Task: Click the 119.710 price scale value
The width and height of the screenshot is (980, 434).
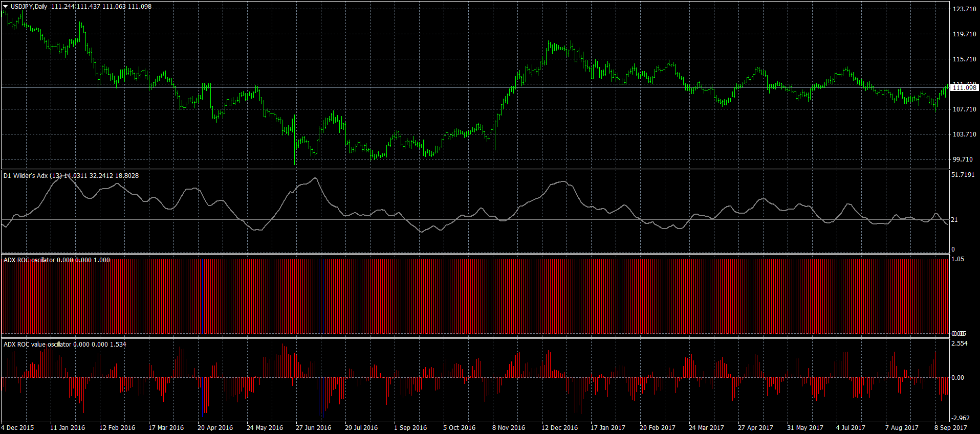Action: 964,34
